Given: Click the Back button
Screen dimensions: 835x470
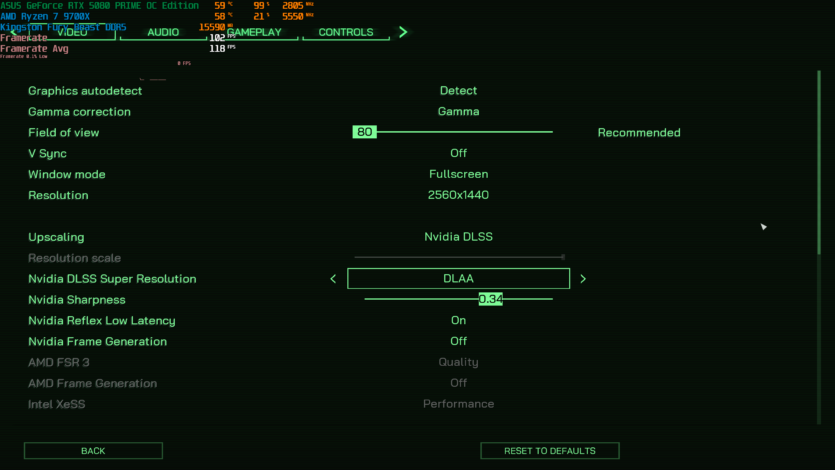Looking at the screenshot, I should pos(93,451).
